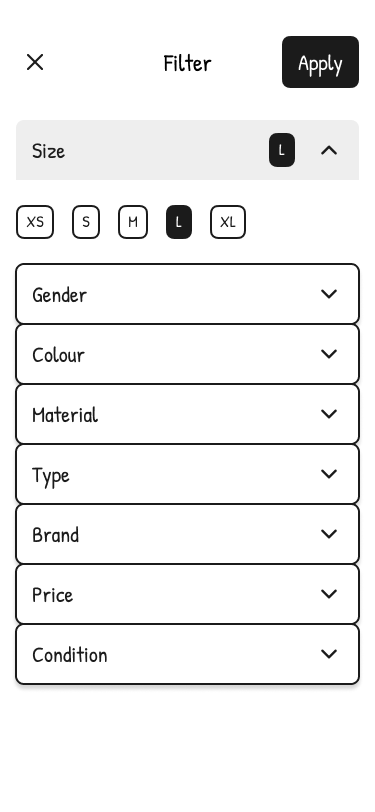This screenshot has height=812, width=375.
Task: Expand the Price filter chevron
Action: coord(329,594)
